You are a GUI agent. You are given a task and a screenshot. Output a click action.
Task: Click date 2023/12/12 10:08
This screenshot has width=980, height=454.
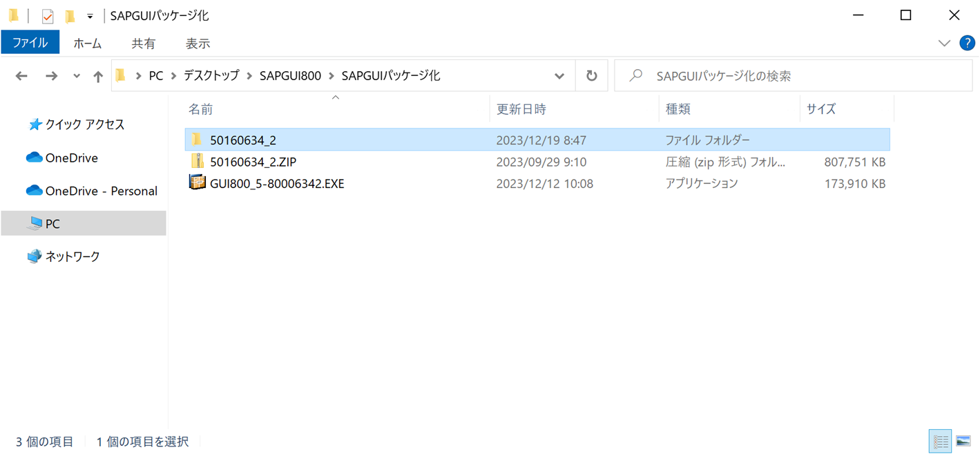(544, 184)
